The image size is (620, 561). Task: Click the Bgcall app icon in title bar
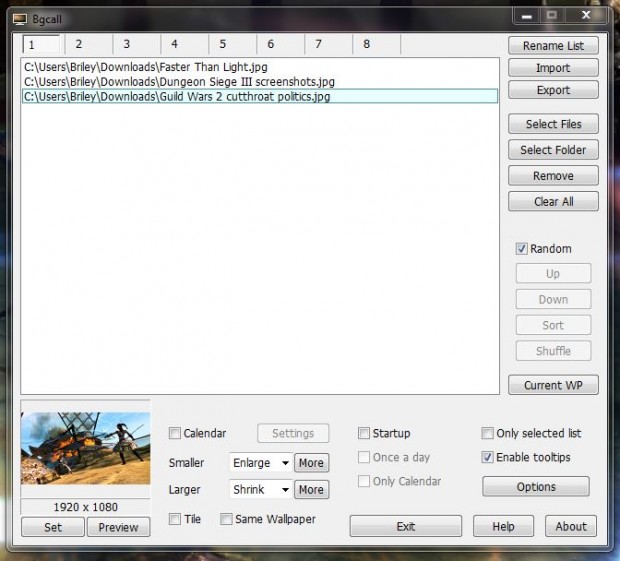tap(19, 19)
